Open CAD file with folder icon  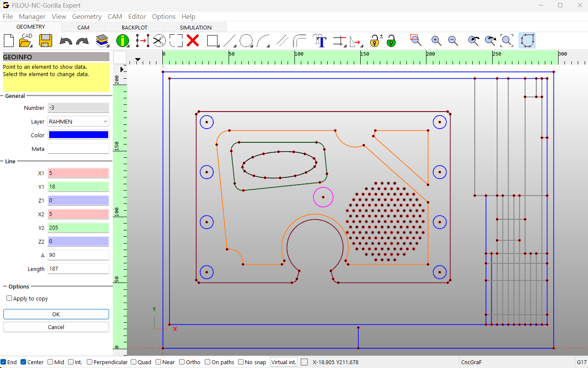[26, 41]
